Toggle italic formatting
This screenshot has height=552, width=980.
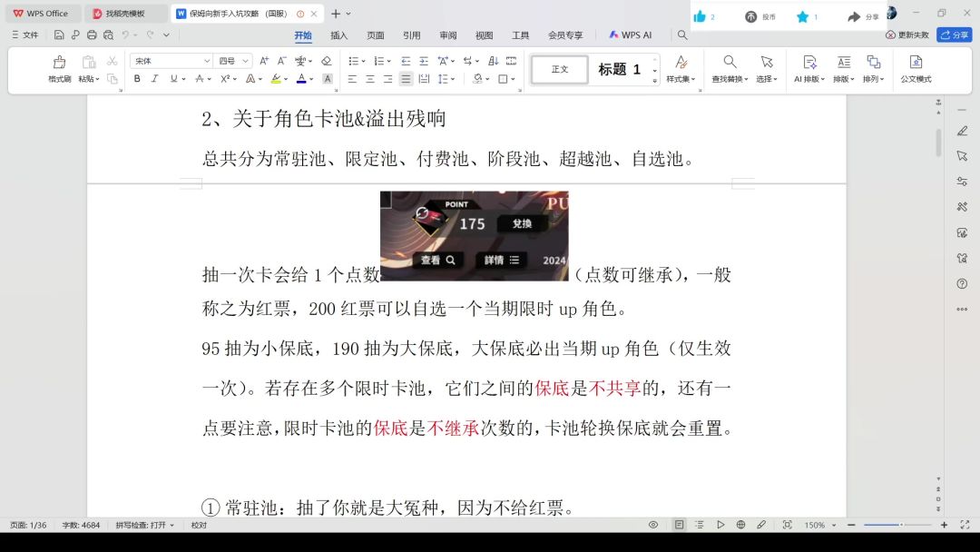point(155,79)
